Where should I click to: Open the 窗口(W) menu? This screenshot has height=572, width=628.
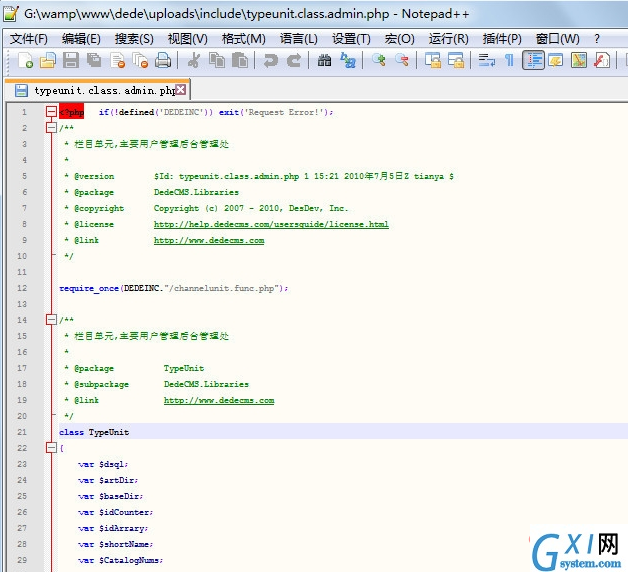click(x=558, y=39)
